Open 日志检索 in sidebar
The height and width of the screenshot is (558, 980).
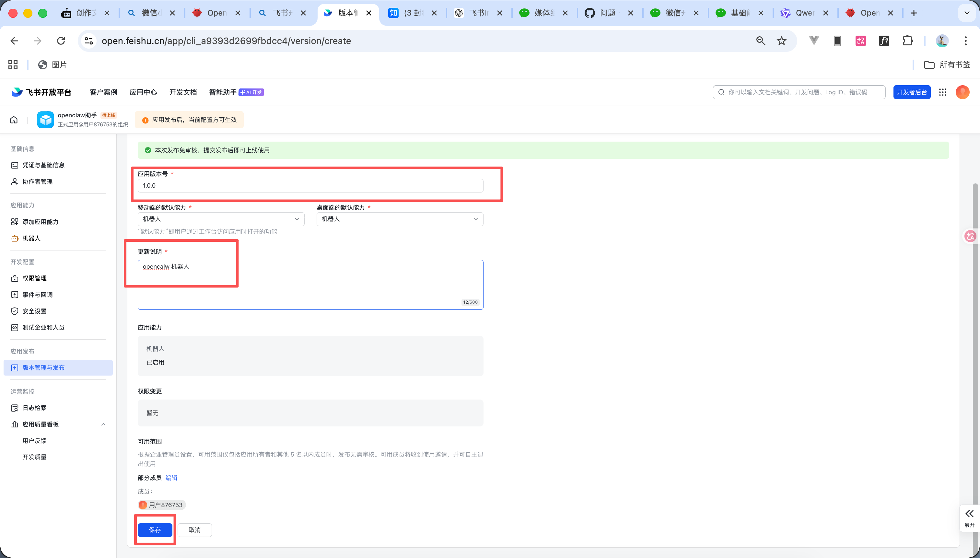[34, 408]
